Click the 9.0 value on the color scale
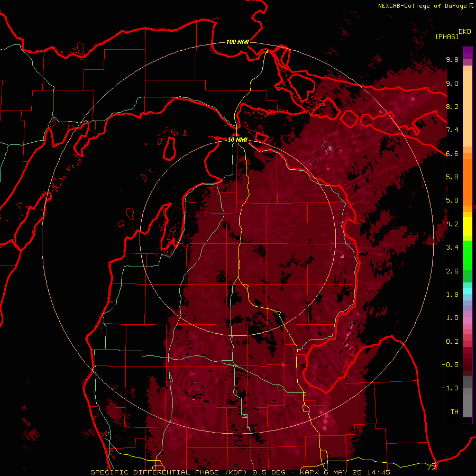Viewport: 476px width, 476px height. point(452,83)
